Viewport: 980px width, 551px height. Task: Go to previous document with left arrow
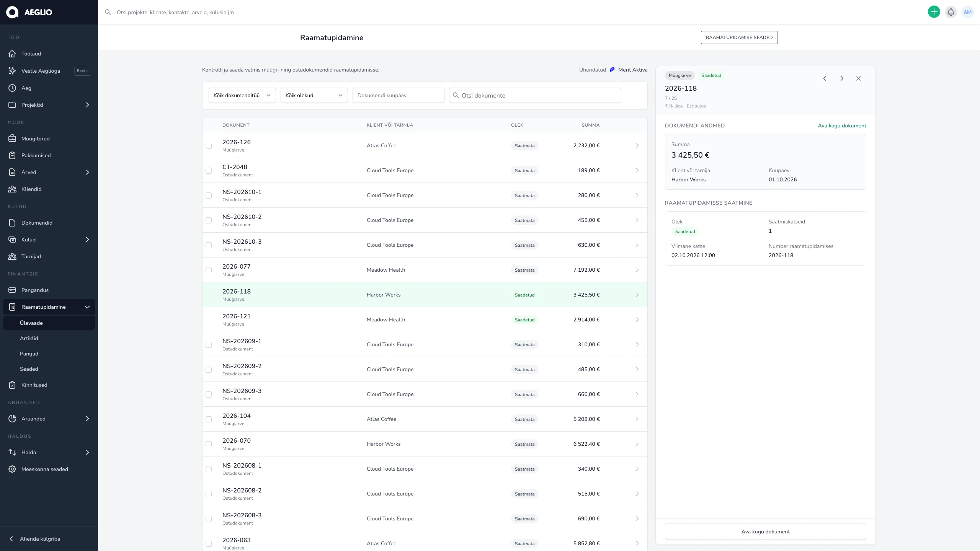pyautogui.click(x=825, y=78)
